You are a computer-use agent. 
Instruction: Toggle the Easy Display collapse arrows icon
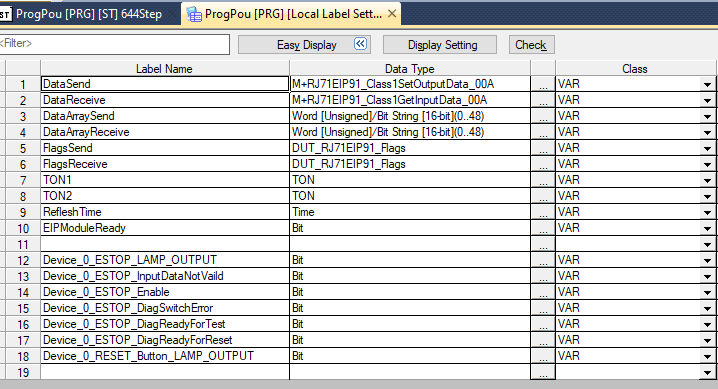(360, 44)
